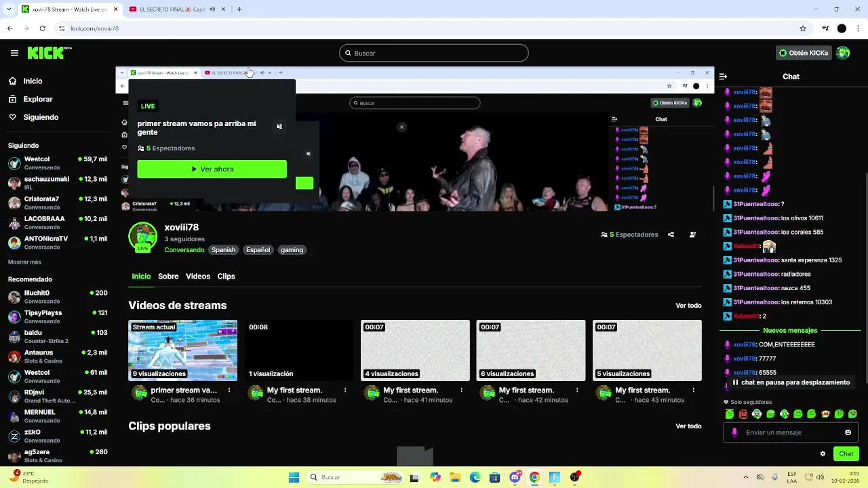Image resolution: width=868 pixels, height=488 pixels.
Task: Show hidden system tray icons
Action: (x=745, y=477)
